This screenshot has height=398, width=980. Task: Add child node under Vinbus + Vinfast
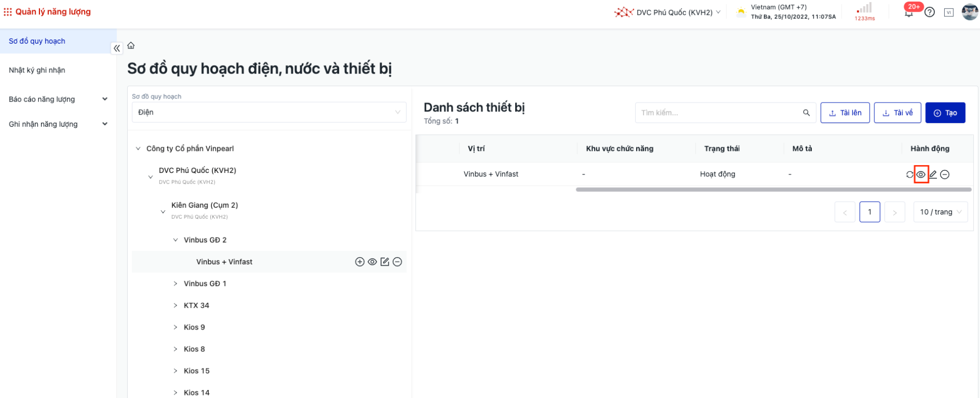point(360,262)
